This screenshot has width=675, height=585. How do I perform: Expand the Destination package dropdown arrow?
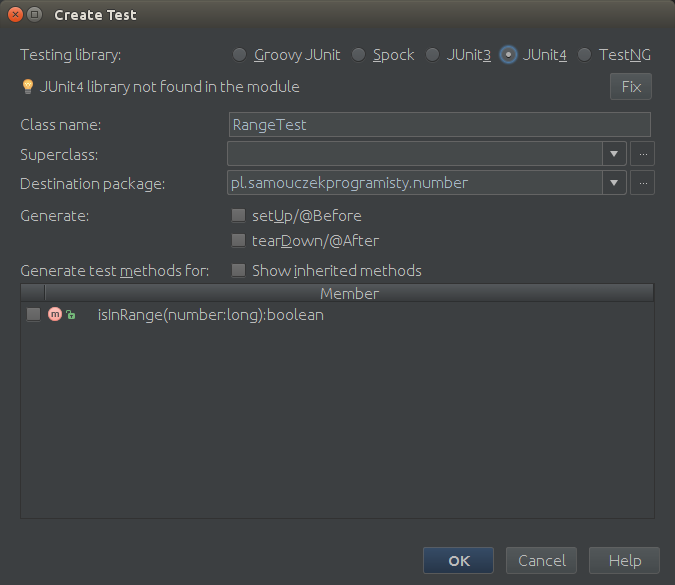coord(614,183)
